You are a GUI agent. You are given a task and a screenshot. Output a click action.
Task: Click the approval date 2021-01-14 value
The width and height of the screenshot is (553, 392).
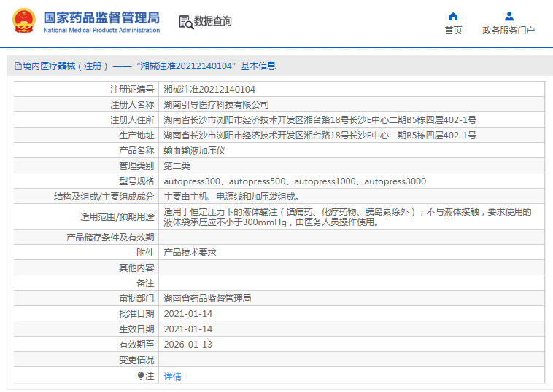point(188,314)
